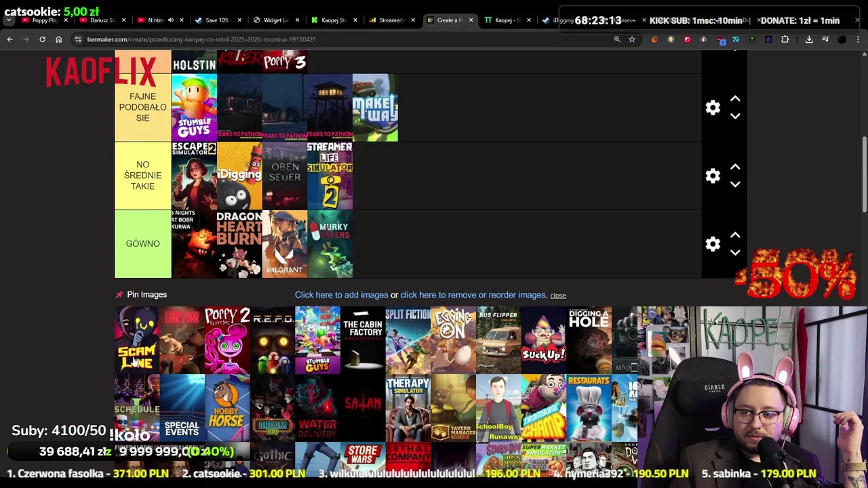
Task: Click the FAJNE PODOBAŁO SIE tier label
Action: point(142,108)
